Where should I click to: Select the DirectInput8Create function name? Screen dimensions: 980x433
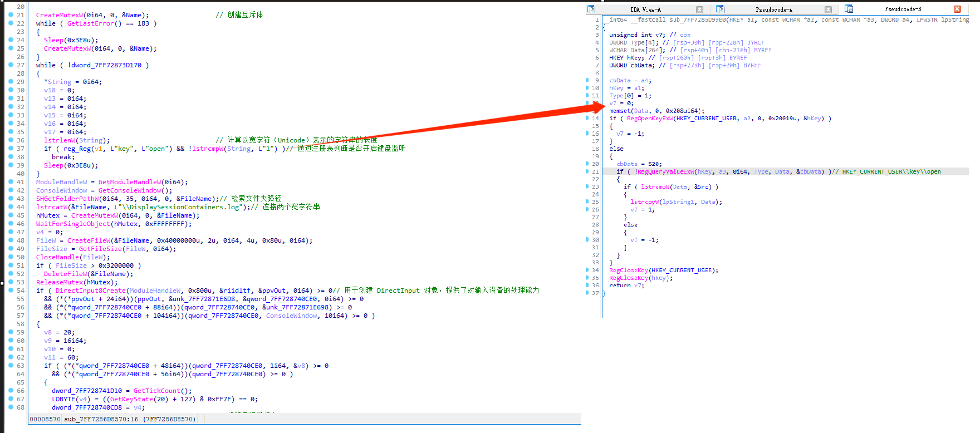pos(91,291)
